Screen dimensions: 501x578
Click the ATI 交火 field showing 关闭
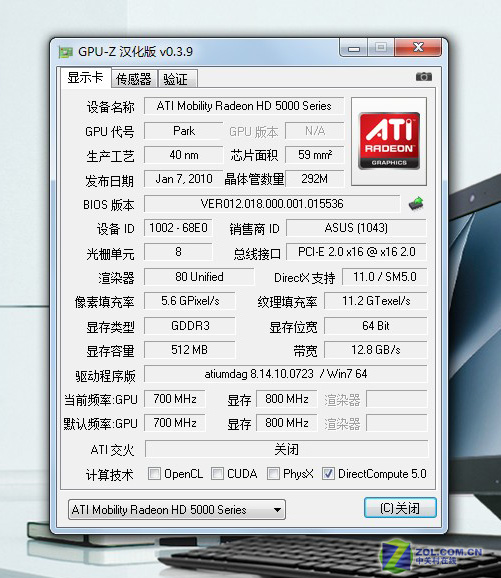point(286,449)
